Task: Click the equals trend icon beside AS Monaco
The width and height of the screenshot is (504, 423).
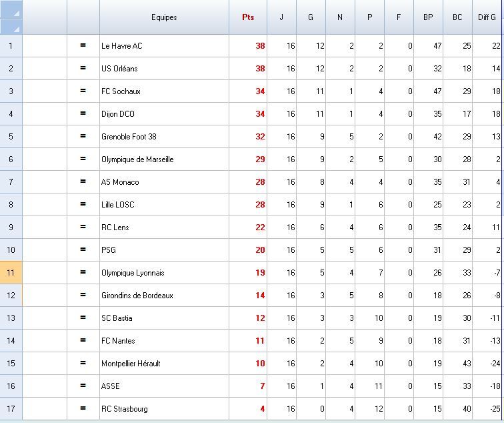Action: (83, 181)
